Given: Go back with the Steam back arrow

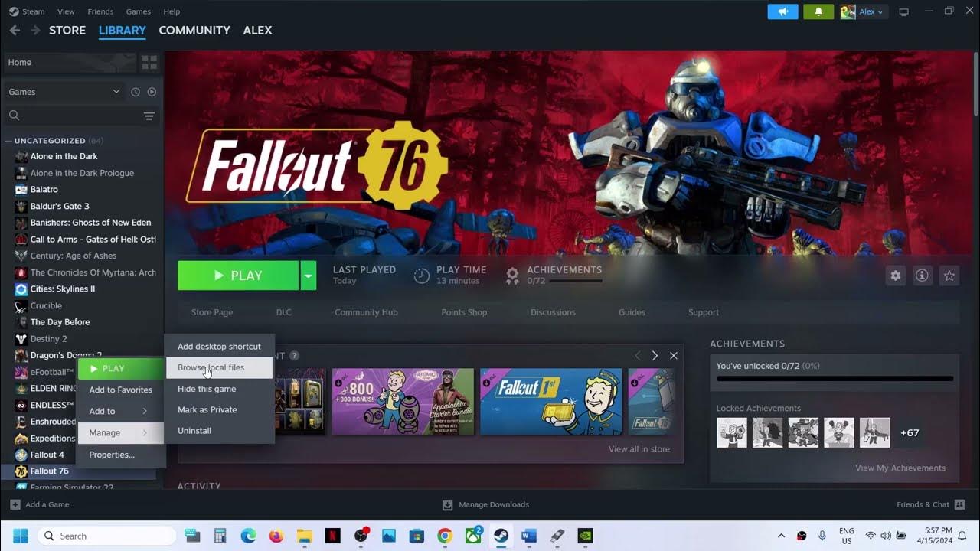Looking at the screenshot, I should (x=15, y=31).
